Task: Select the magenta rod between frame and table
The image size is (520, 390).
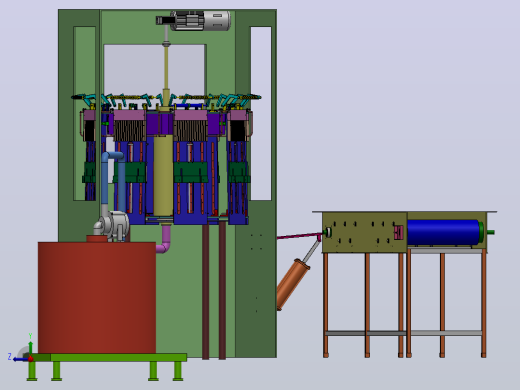Action: tap(298, 236)
